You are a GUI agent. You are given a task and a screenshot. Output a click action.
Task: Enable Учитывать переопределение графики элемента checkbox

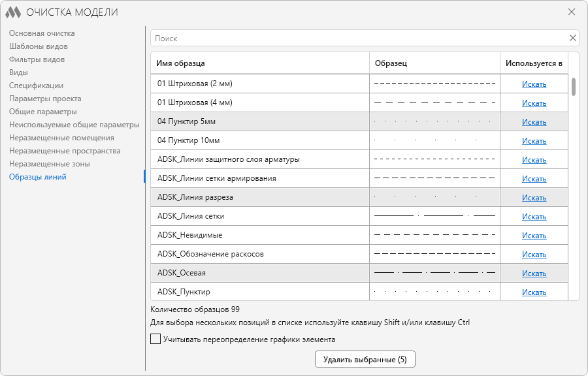click(155, 339)
